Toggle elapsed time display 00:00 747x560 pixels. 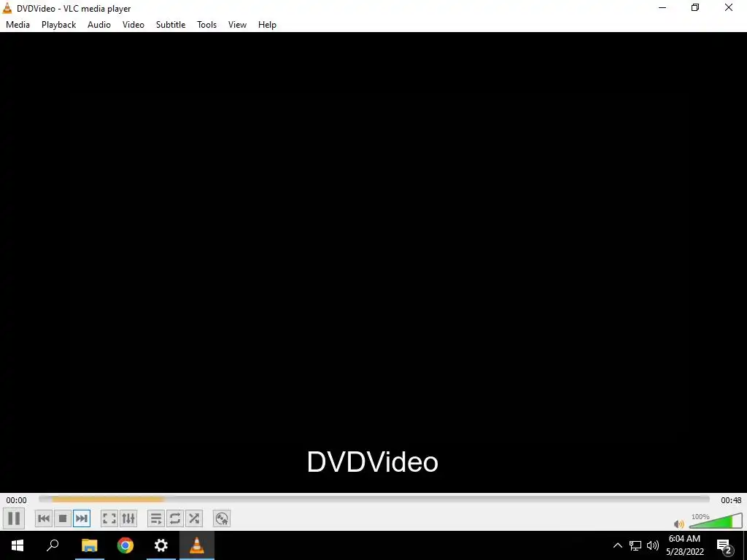[16, 500]
